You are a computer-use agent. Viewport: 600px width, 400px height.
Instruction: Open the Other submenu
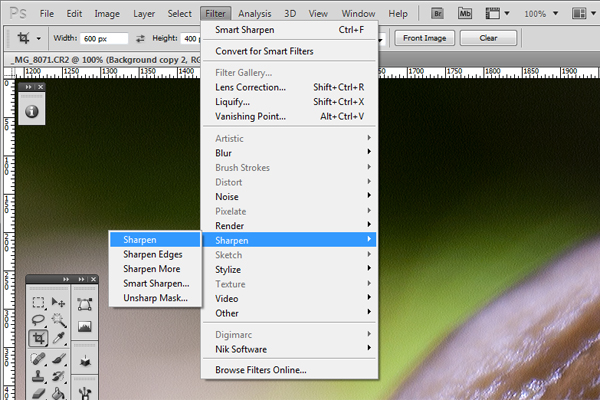tap(289, 313)
